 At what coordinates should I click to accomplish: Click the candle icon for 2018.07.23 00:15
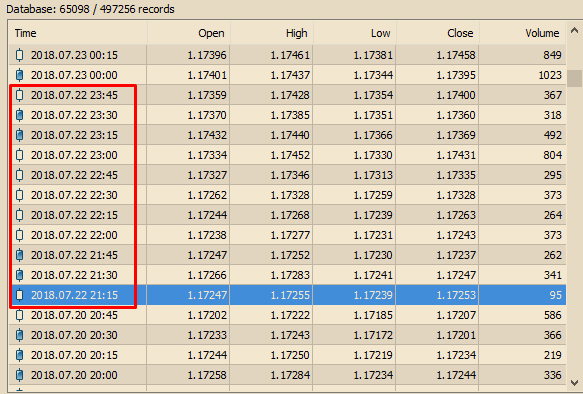tap(20, 55)
